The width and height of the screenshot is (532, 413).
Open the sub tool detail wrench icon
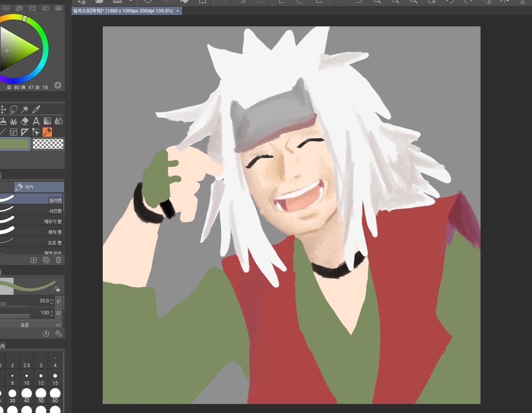coord(58,334)
